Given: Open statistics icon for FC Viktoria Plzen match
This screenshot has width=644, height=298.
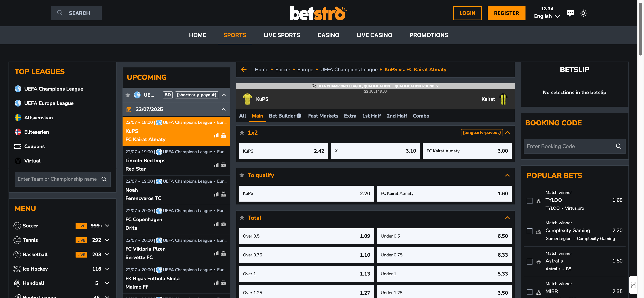Looking at the screenshot, I should click(x=216, y=253).
